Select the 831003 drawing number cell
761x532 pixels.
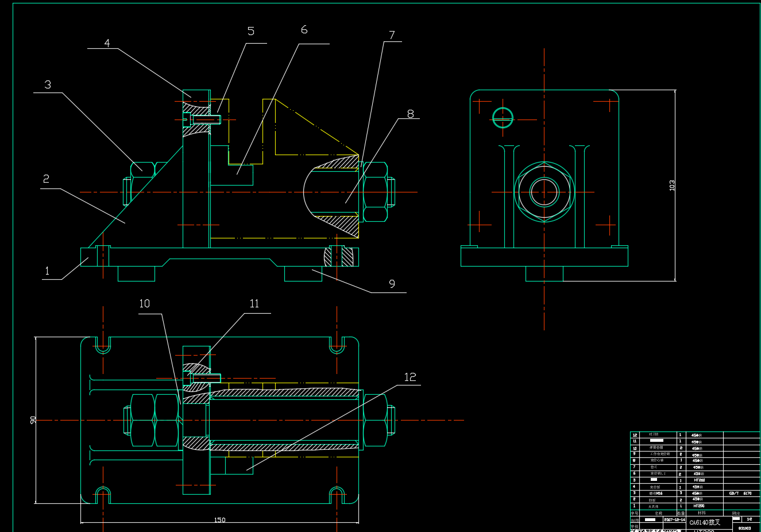744,527
